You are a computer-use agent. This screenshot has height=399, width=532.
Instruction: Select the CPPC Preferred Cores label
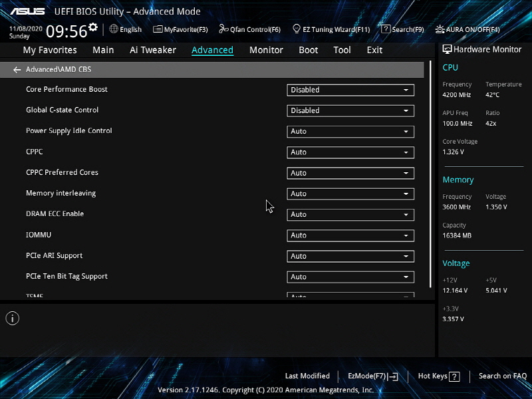coord(62,172)
